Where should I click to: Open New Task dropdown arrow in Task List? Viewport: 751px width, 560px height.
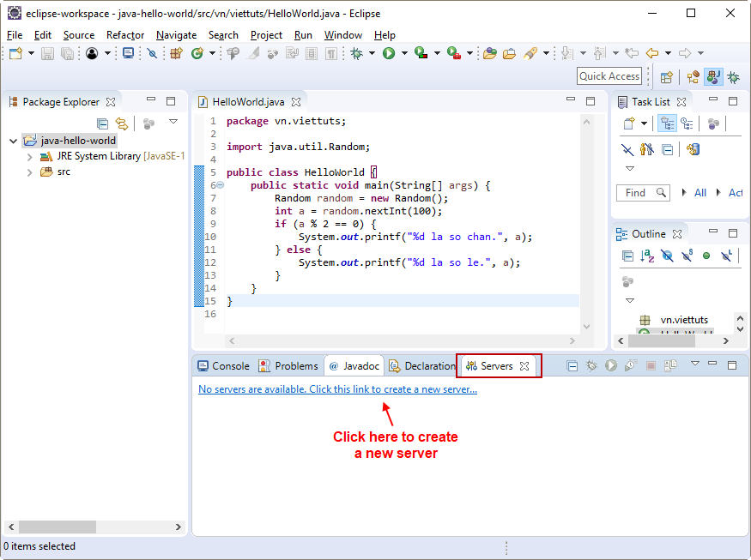point(645,123)
